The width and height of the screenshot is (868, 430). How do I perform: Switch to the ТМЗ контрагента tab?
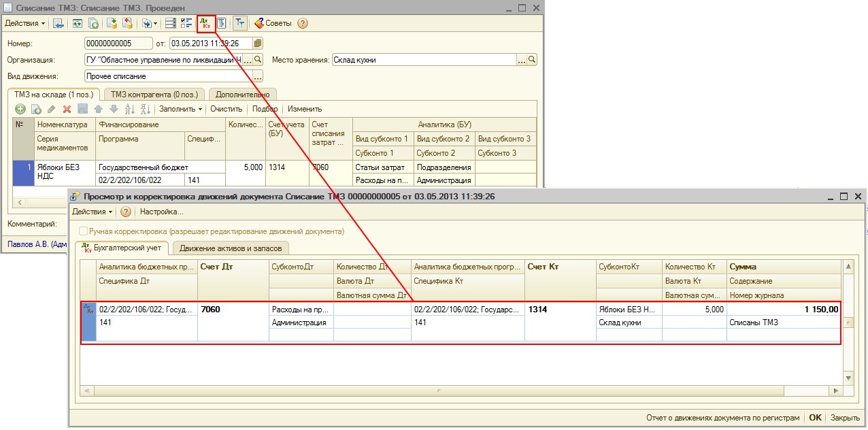(154, 95)
